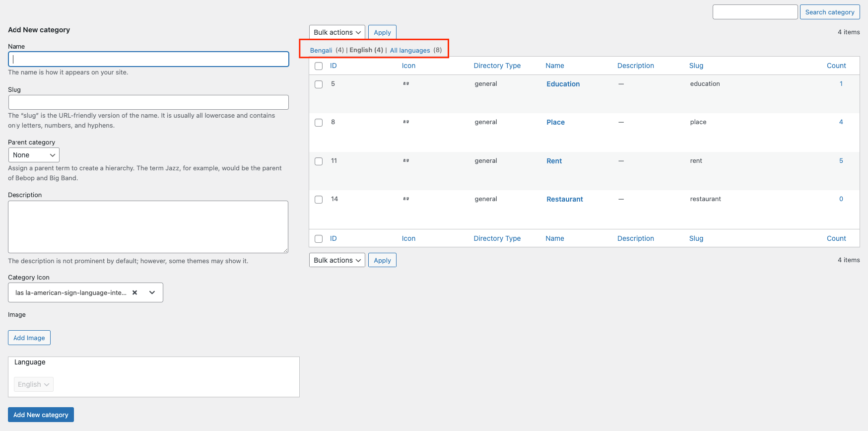Tick the checkbox for Restaurant category
The image size is (868, 431).
(319, 200)
